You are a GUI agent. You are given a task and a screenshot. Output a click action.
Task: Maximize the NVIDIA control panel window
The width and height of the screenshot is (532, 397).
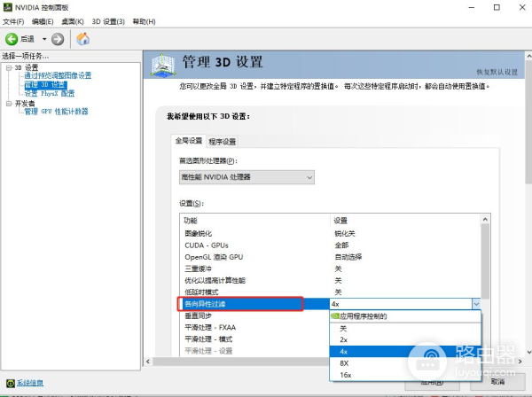(x=497, y=7)
